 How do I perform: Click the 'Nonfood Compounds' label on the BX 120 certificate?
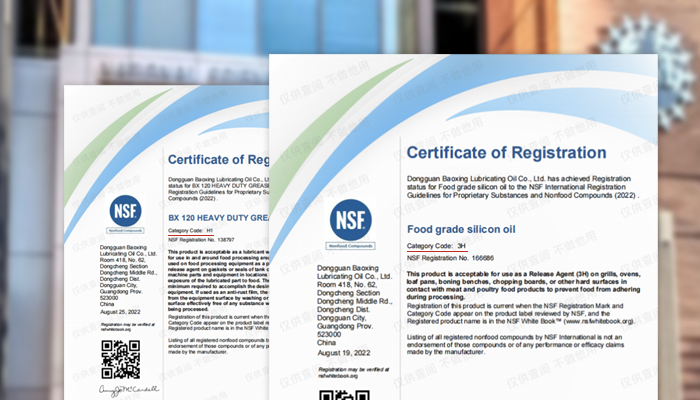pos(125,231)
